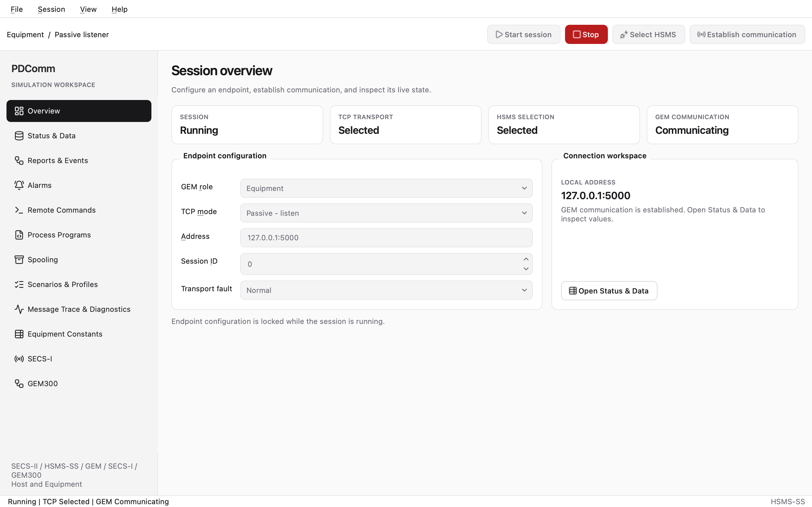Viewport: 812px width, 507px height.
Task: Click the Equipment Constants table icon
Action: point(19,334)
